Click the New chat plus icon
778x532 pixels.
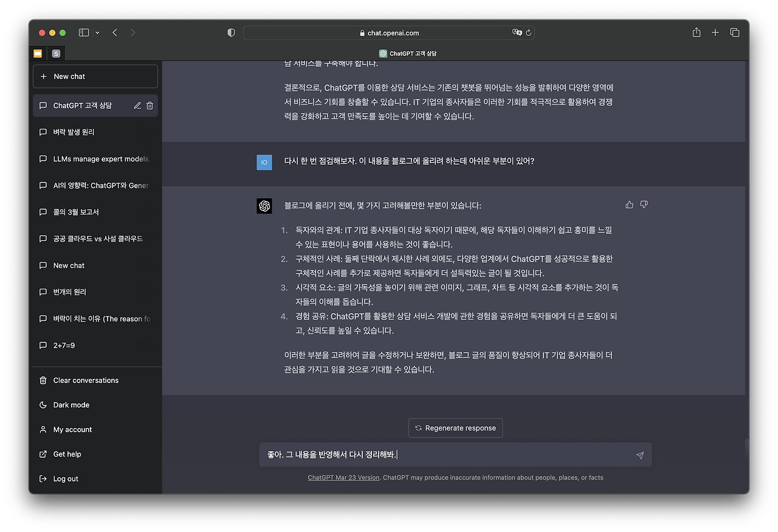pyautogui.click(x=43, y=76)
